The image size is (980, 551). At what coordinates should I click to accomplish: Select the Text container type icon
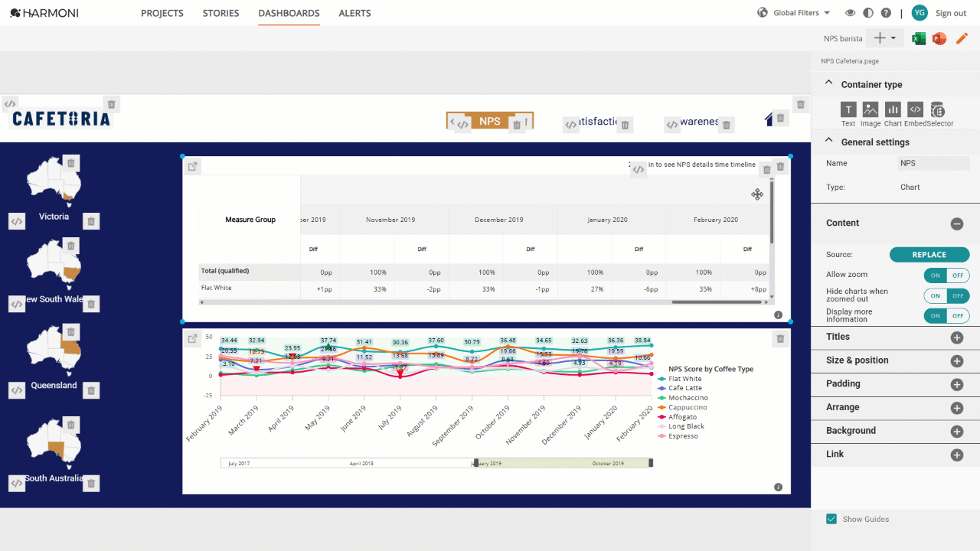click(x=848, y=109)
